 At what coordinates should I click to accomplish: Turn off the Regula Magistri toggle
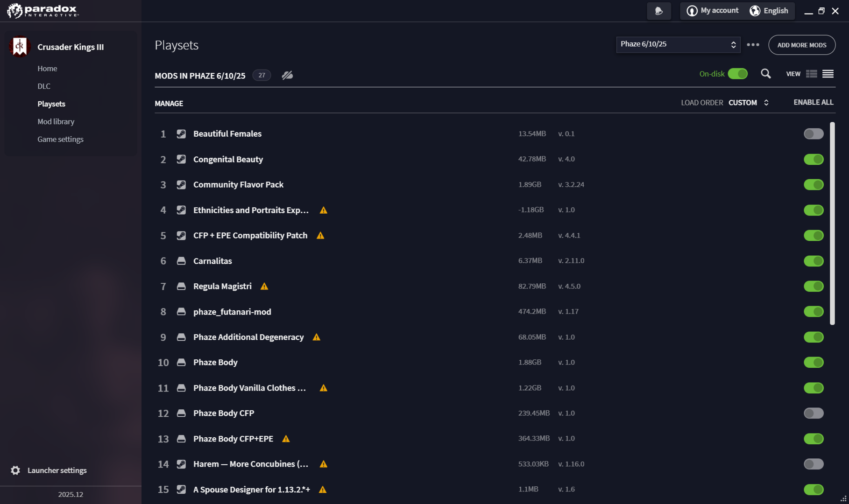point(814,287)
